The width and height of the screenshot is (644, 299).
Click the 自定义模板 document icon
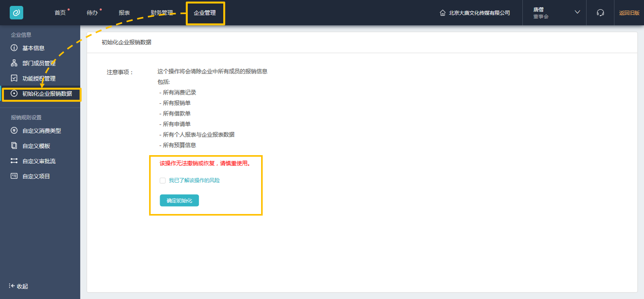(x=14, y=146)
